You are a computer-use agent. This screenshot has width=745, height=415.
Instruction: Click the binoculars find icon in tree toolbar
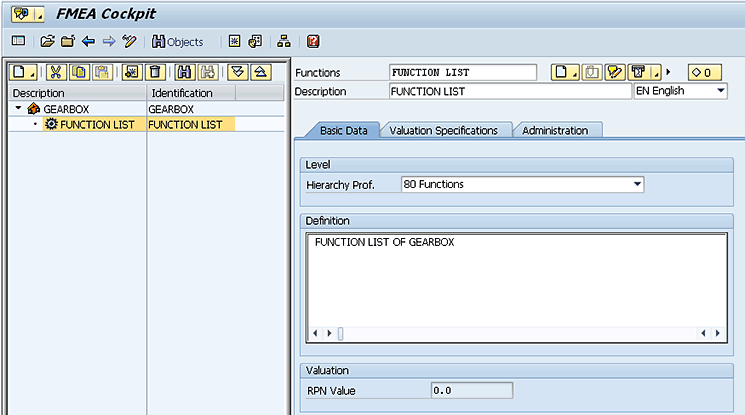[x=183, y=72]
